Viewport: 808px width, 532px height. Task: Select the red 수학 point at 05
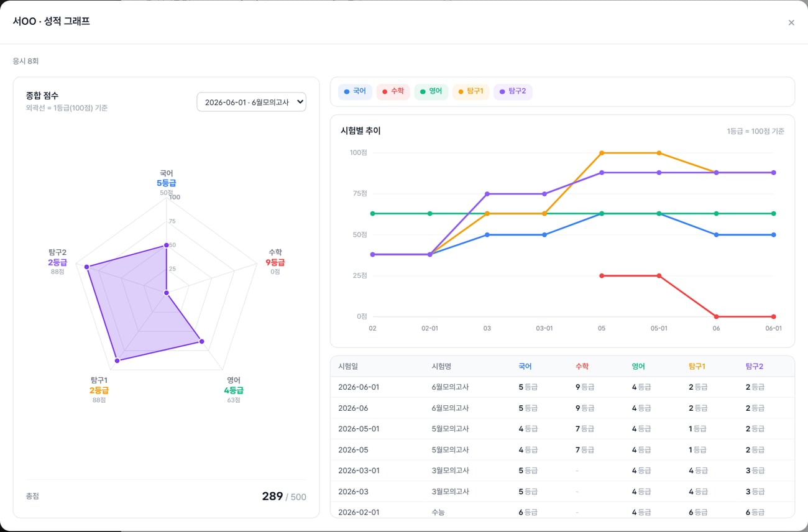pyautogui.click(x=602, y=275)
